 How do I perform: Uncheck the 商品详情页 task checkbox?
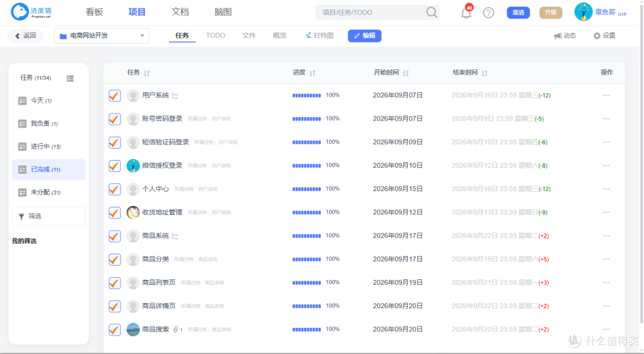[114, 307]
